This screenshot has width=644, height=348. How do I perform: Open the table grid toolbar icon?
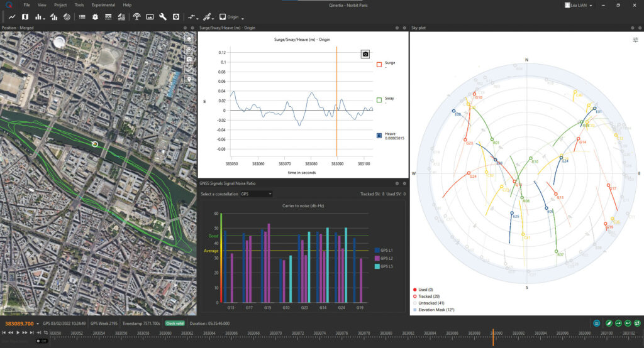108,17
